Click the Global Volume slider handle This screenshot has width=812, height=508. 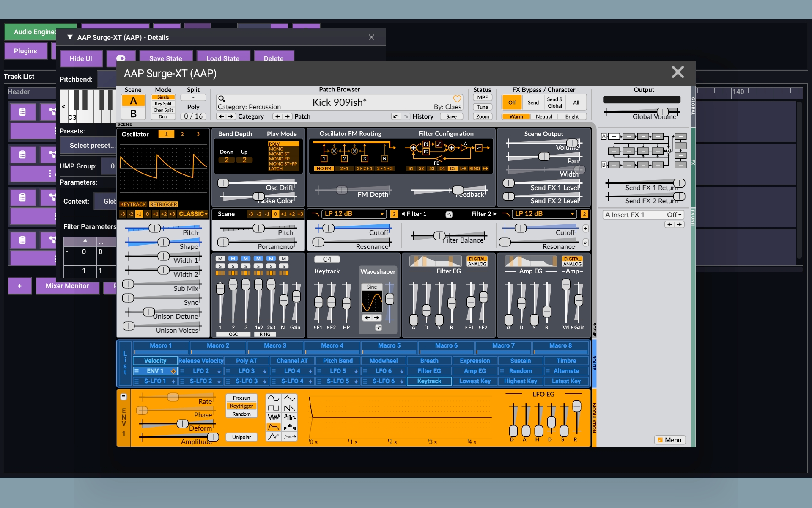point(662,112)
